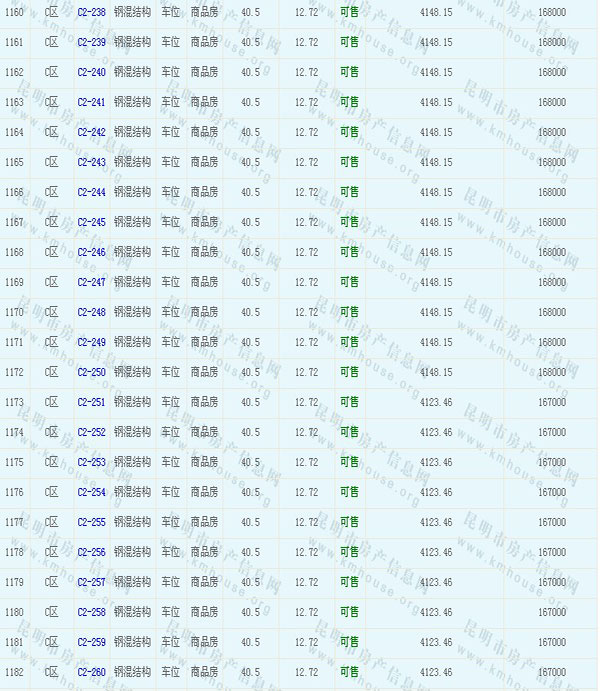This screenshot has width=600, height=691.
Task: Select the C2-250 link
Action: tap(91, 372)
